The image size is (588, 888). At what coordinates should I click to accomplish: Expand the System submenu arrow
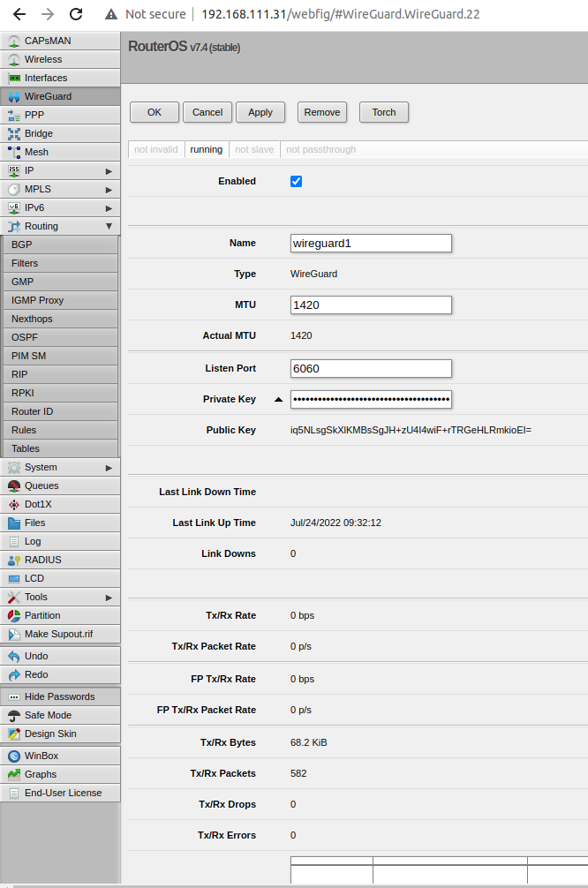109,468
